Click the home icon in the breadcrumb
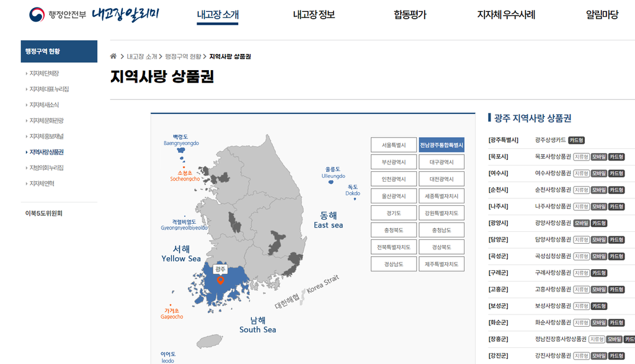The image size is (635, 364). click(113, 56)
